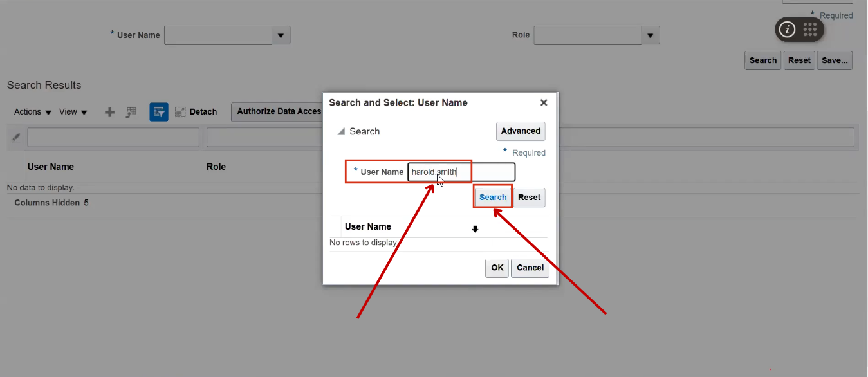Screen dimensions: 868x377
Task: Close the Search and Select dialog with X
Action: point(544,102)
